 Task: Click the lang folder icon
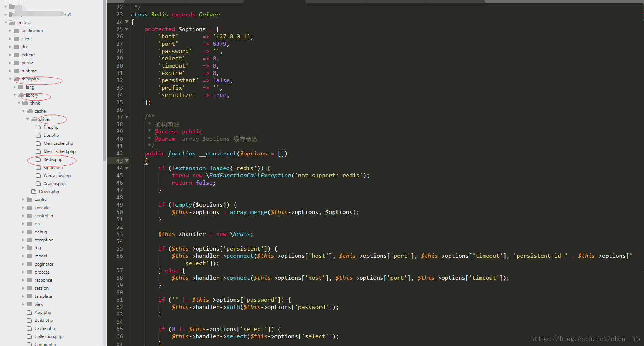click(20, 87)
